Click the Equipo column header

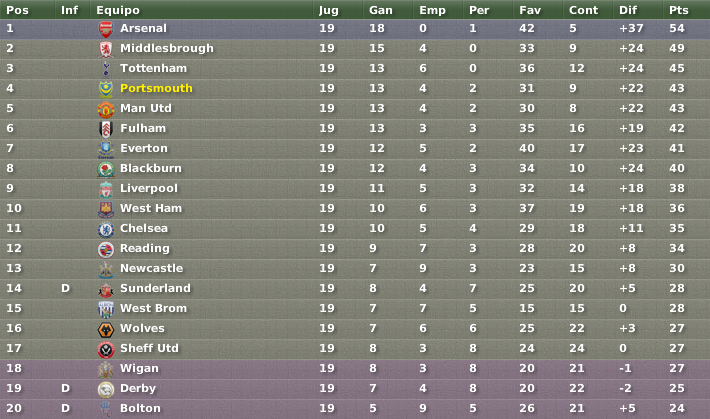coord(118,10)
